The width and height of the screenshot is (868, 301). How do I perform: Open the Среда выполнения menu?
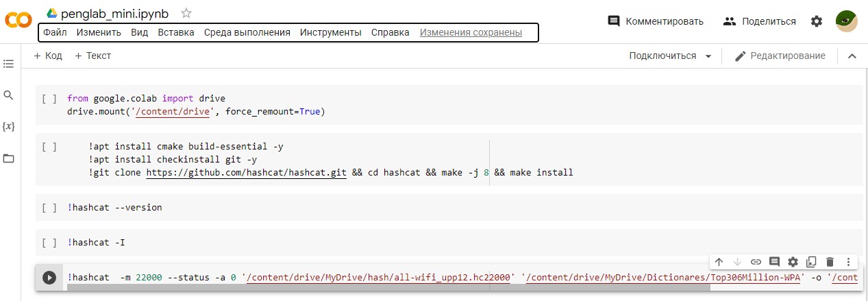click(x=247, y=32)
